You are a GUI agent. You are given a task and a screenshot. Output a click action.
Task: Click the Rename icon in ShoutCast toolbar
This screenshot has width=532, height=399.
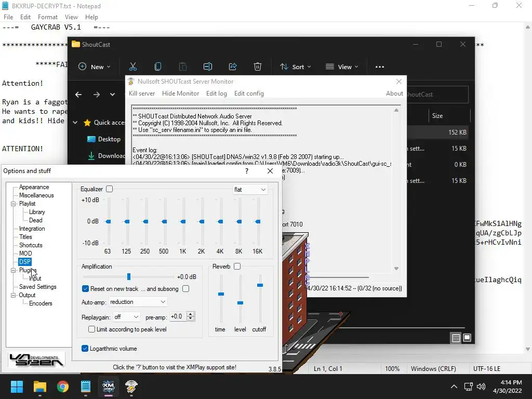click(208, 67)
